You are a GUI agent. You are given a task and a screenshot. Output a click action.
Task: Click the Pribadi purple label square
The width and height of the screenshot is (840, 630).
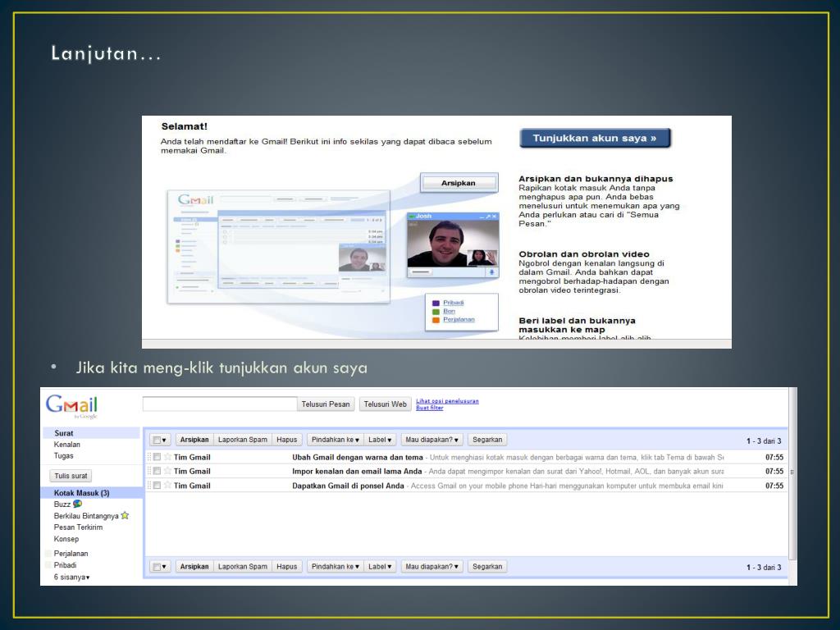click(436, 304)
